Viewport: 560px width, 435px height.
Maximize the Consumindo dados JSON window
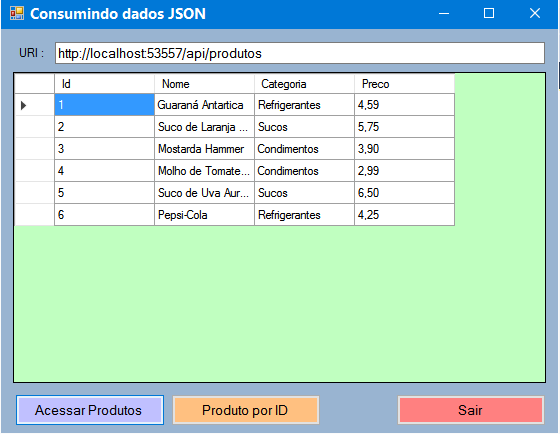(489, 14)
